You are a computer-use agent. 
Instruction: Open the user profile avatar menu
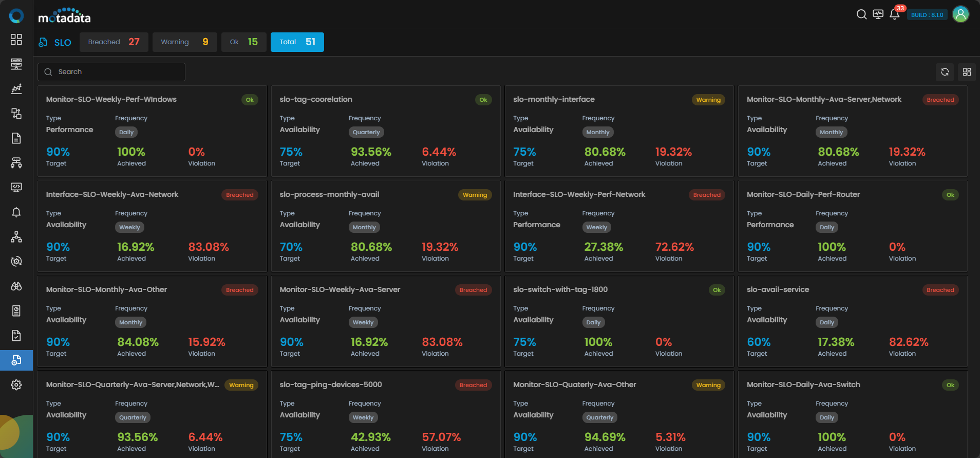point(960,14)
